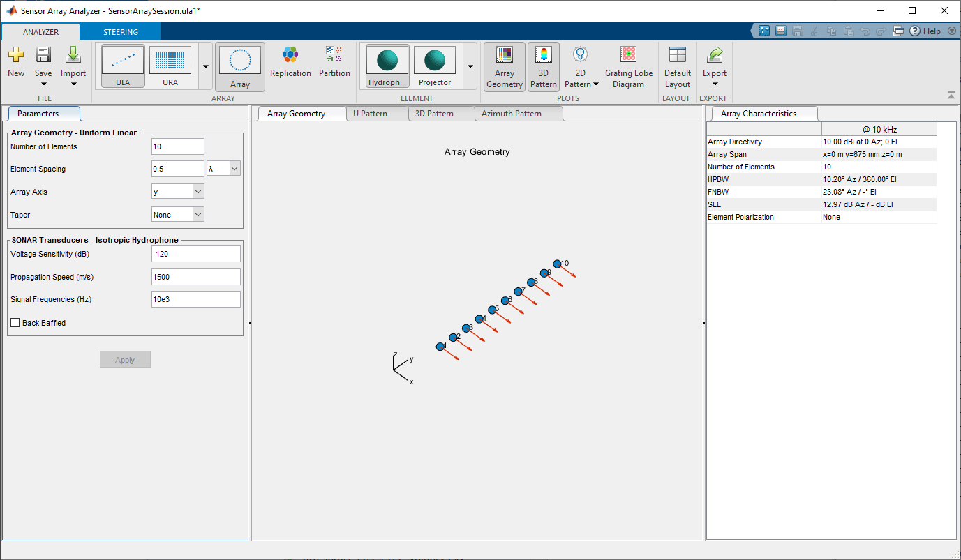The width and height of the screenshot is (961, 560).
Task: Select the ULA array type
Action: [123, 66]
